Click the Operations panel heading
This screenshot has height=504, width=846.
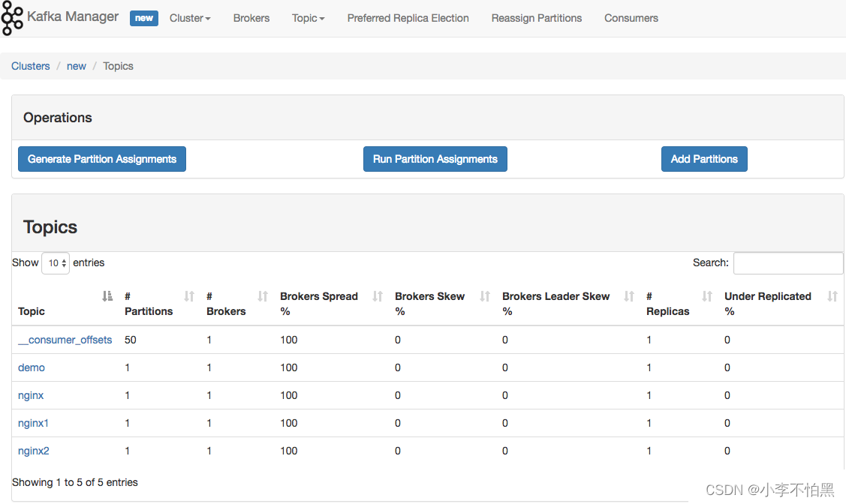tap(58, 118)
